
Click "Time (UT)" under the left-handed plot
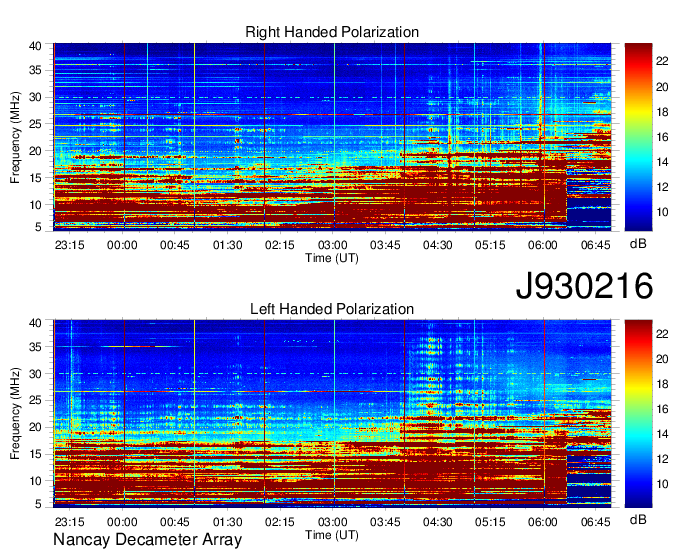[x=332, y=535]
